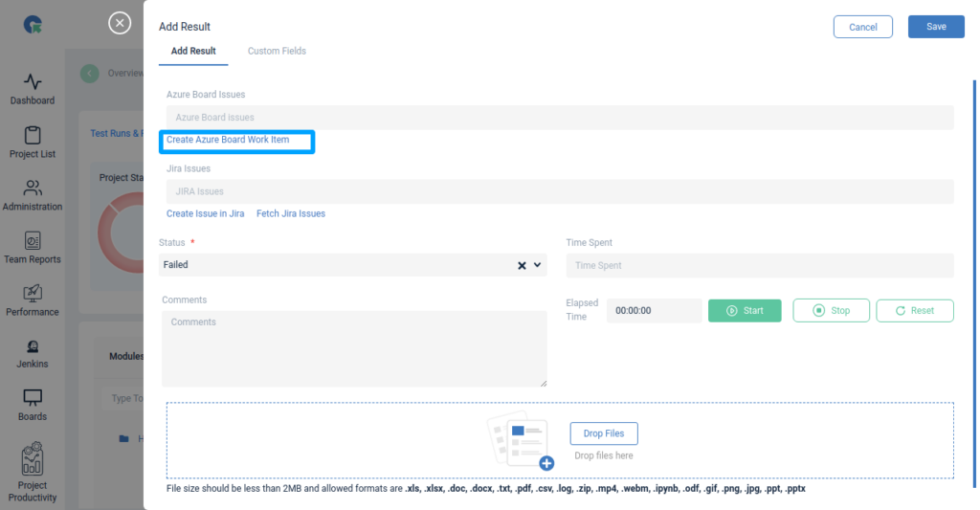Click the Save button
The width and height of the screenshot is (980, 510).
click(936, 27)
